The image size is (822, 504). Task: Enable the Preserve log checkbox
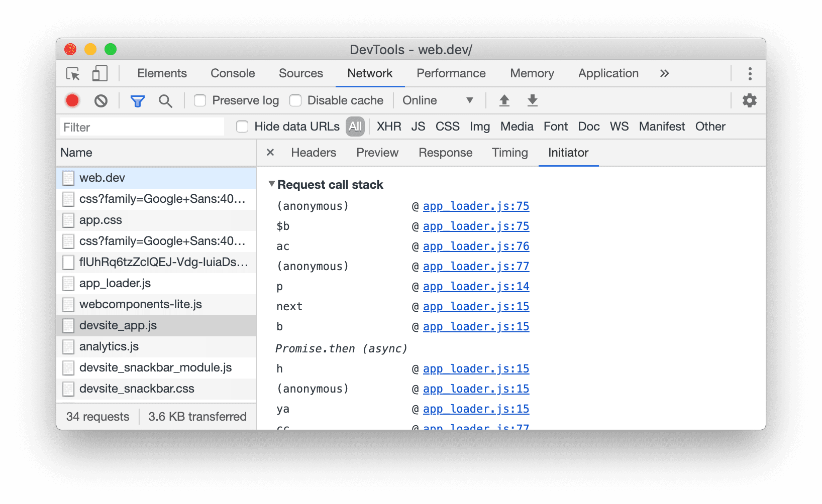coord(200,100)
